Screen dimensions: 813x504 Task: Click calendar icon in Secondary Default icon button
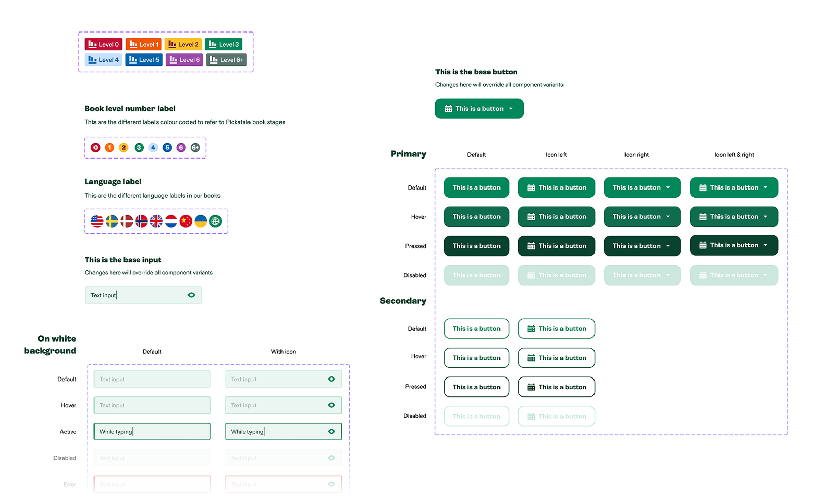pos(531,329)
